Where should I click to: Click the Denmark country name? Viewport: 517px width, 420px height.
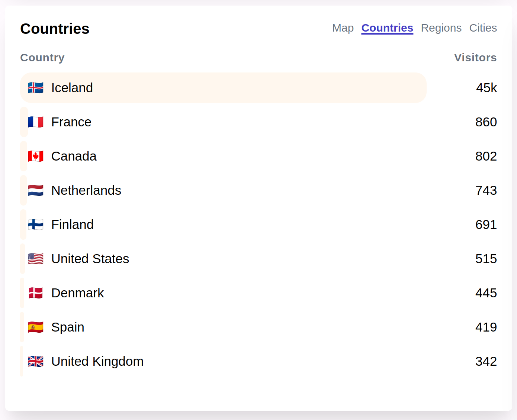(x=77, y=293)
